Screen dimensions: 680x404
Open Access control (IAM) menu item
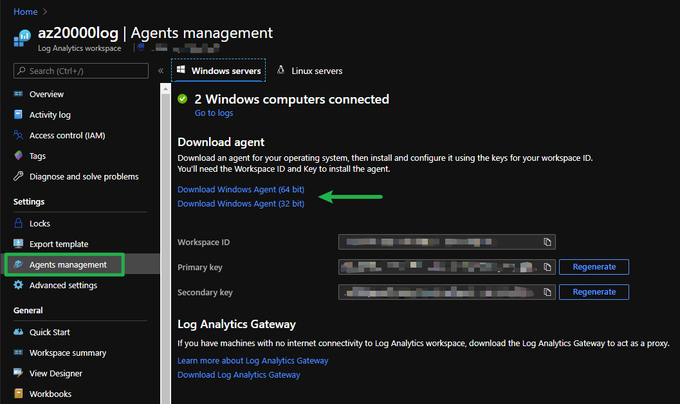pos(67,135)
